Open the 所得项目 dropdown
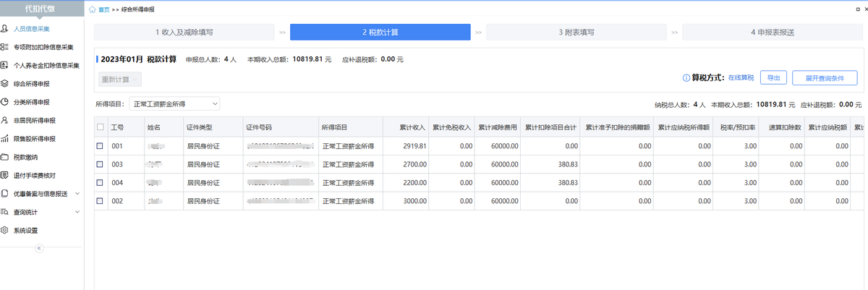Viewport: 868px width, 290px height. [x=174, y=104]
